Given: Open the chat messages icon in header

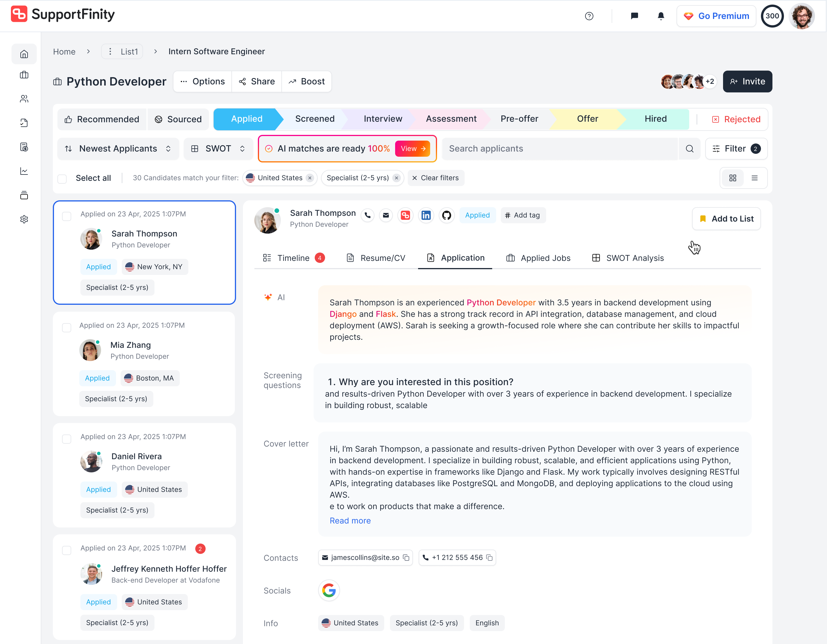Looking at the screenshot, I should pyautogui.click(x=634, y=16).
